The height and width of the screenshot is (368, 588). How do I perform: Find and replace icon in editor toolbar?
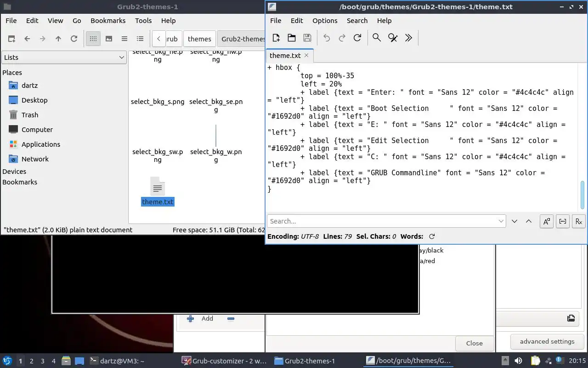(x=393, y=38)
